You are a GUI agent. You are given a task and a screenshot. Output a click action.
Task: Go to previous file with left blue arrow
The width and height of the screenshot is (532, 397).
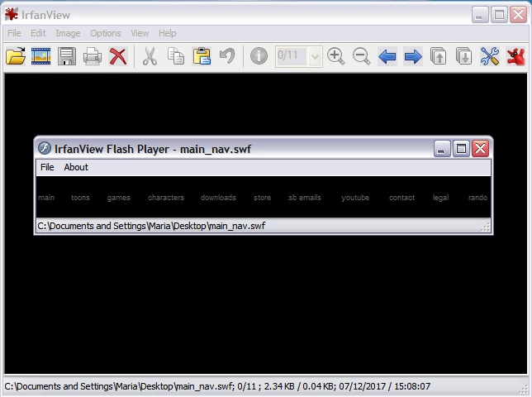(x=387, y=56)
